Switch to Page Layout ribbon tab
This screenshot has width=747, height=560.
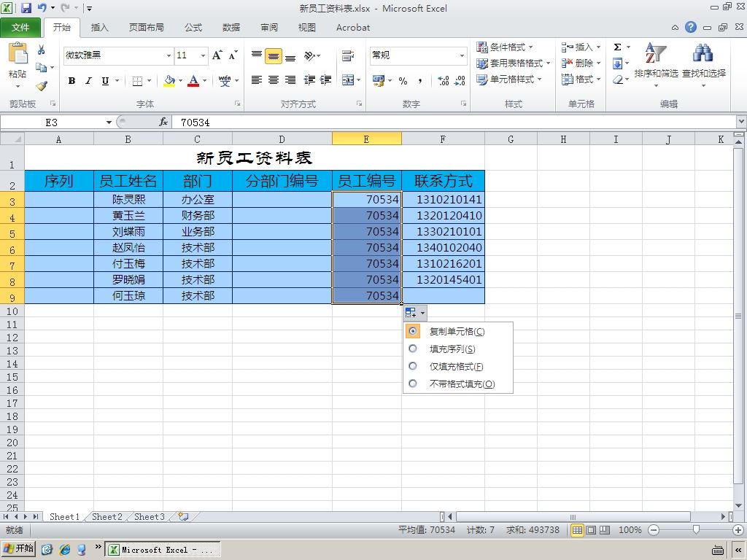click(x=146, y=28)
